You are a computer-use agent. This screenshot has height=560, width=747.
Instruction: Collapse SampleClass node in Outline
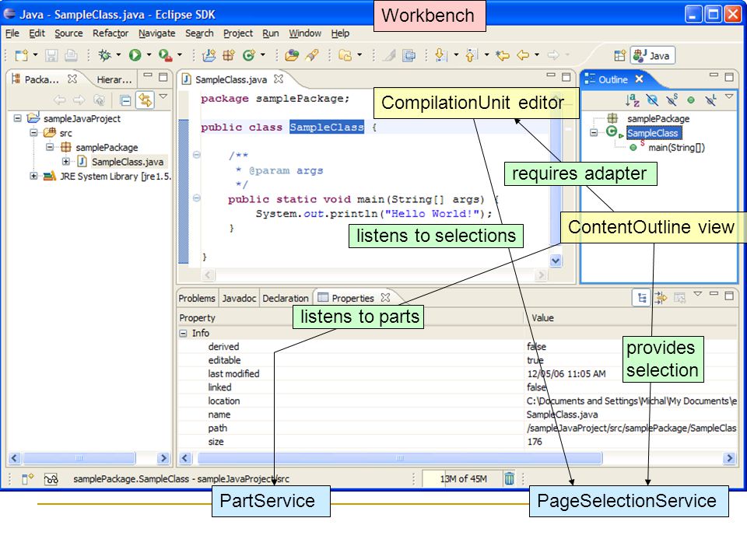point(594,132)
